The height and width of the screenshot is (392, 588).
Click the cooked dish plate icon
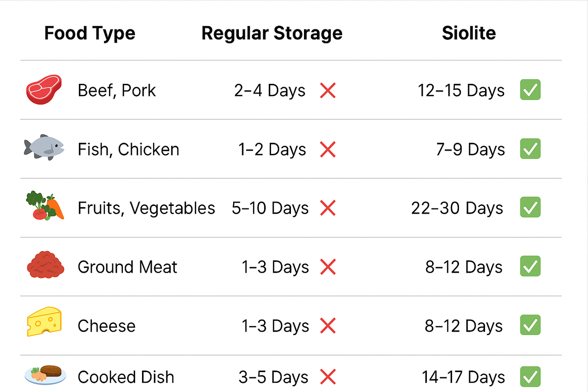(x=45, y=374)
